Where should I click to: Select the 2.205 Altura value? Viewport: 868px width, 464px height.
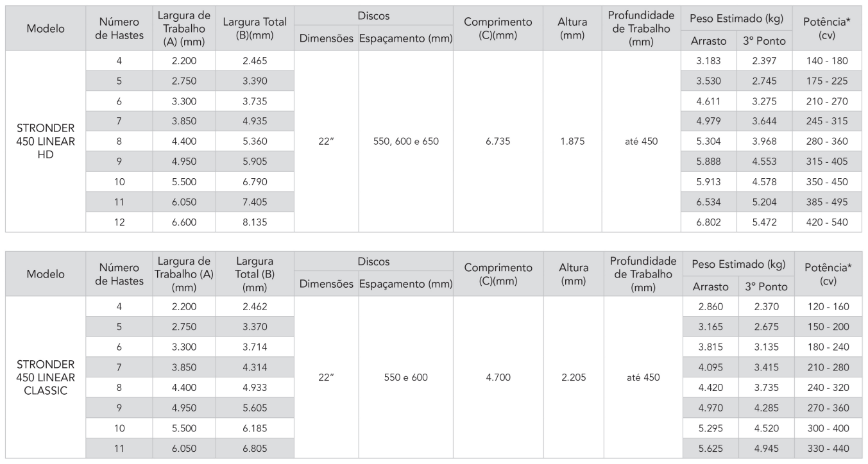click(572, 377)
